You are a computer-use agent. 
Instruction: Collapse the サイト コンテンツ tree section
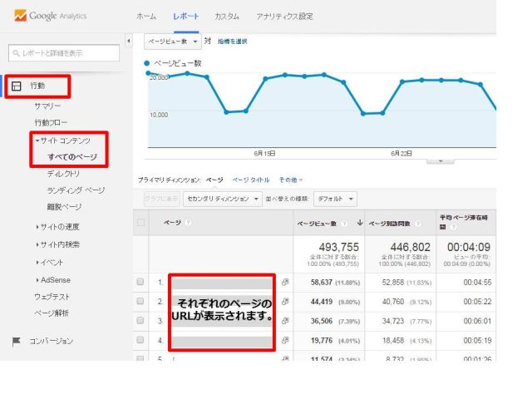(37, 140)
